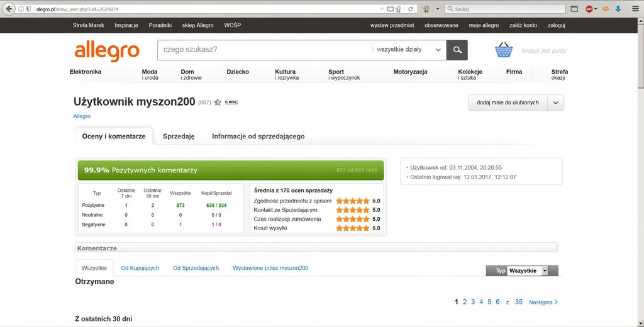
Task: Click the 'czego szukasz?' search input
Action: [265, 50]
